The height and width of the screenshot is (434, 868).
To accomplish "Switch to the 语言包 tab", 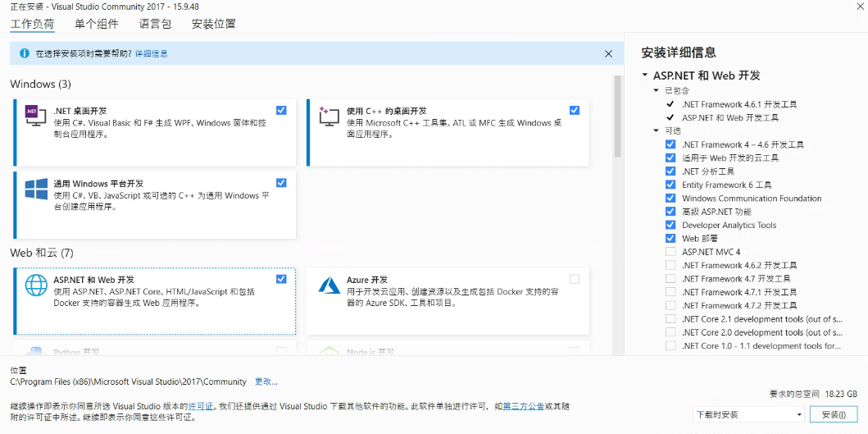I will click(x=155, y=24).
